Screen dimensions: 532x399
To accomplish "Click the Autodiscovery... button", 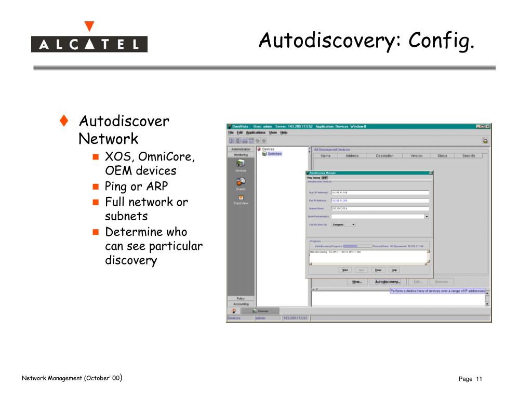I will (x=388, y=282).
